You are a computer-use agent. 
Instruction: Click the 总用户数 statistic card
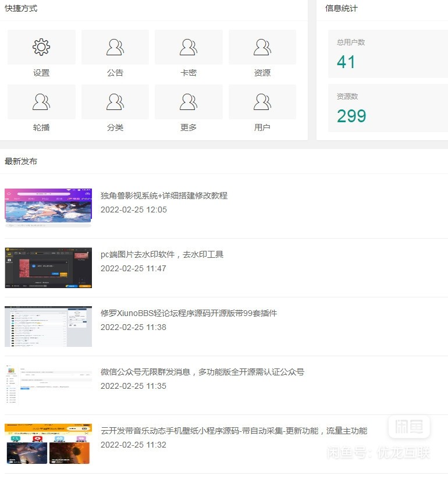[387, 54]
